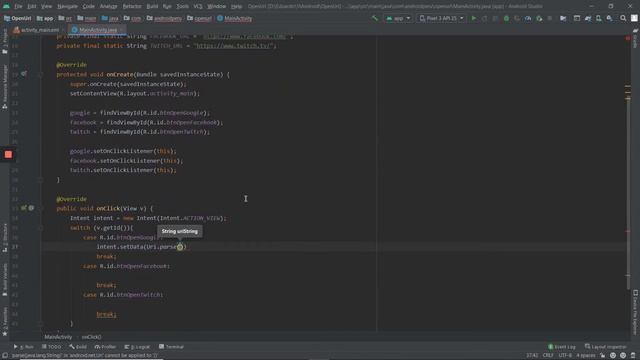Click the Attach Debugger to process icon

coord(539,18)
